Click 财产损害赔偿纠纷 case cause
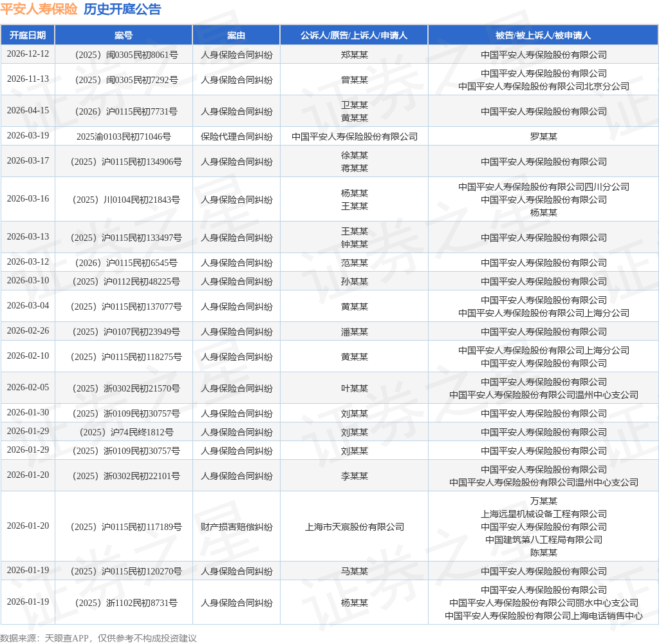 coord(236,527)
